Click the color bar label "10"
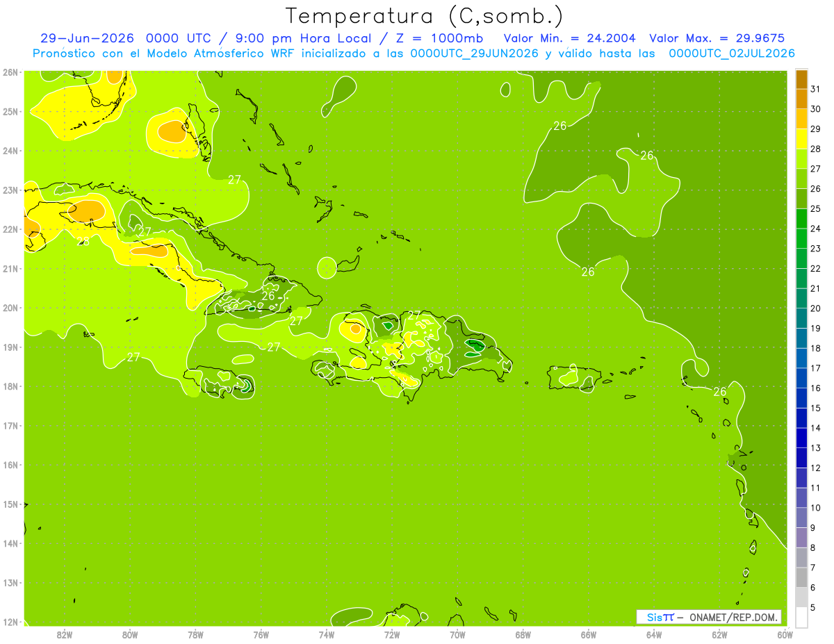 [x=817, y=507]
